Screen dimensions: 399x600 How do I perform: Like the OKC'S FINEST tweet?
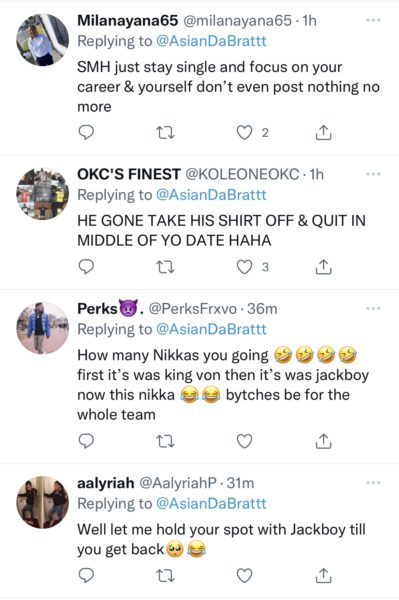pyautogui.click(x=244, y=267)
